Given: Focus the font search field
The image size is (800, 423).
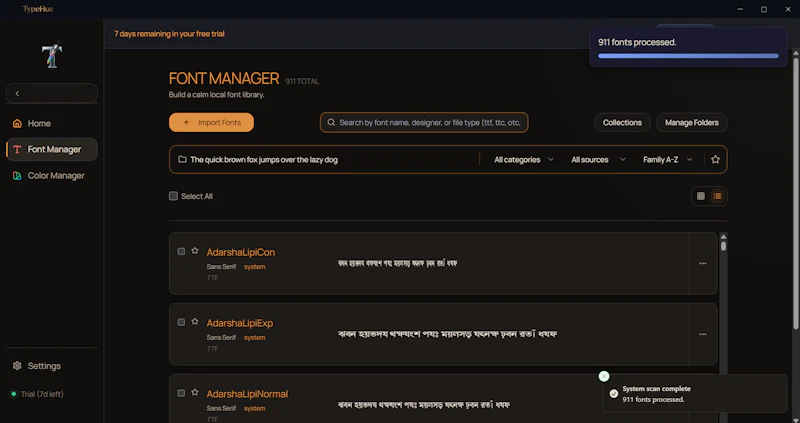Looking at the screenshot, I should coord(424,122).
